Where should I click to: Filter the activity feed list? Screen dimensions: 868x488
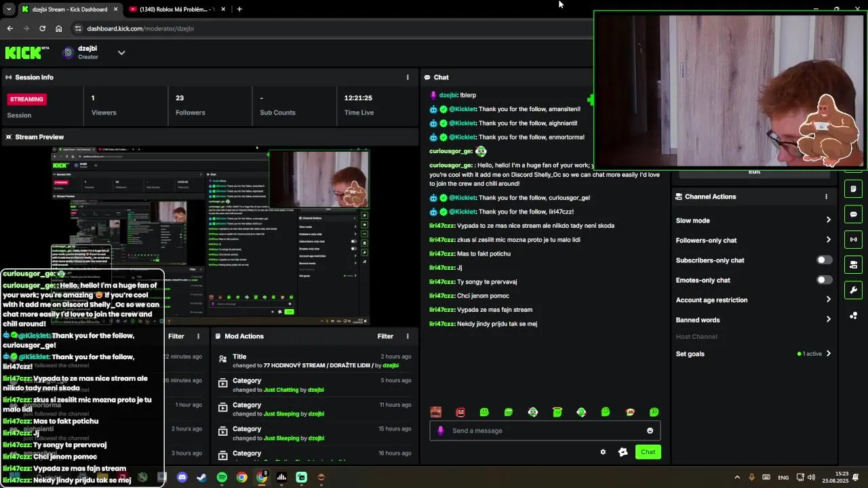coord(176,336)
